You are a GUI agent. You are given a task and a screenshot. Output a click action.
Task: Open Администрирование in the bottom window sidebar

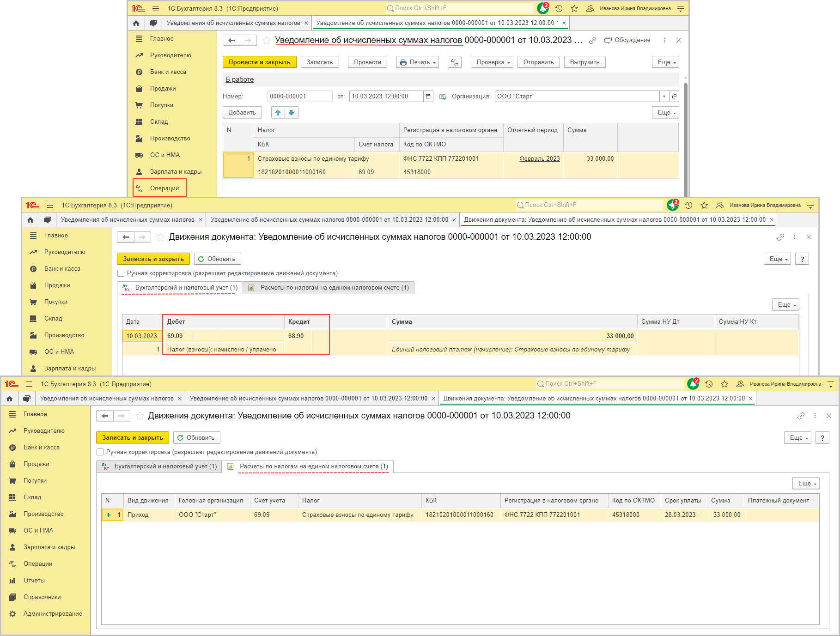click(53, 614)
